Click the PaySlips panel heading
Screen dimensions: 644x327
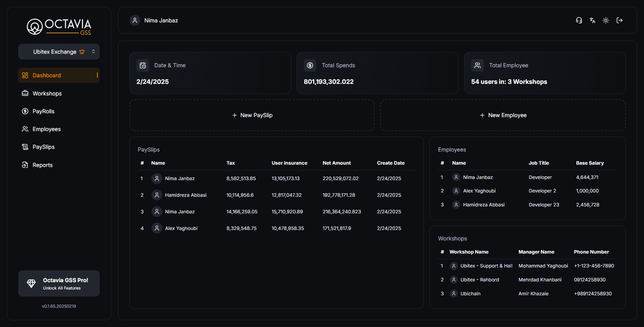point(149,150)
